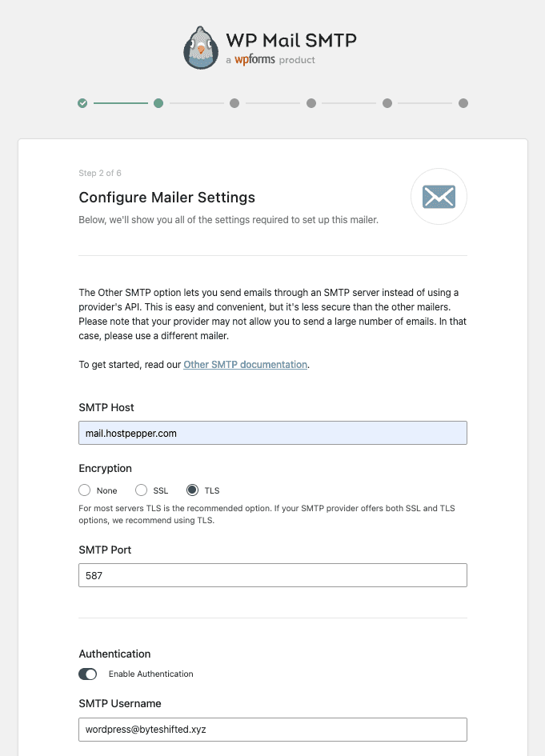
Task: Disable the Enable Authentication toggle
Action: [88, 674]
